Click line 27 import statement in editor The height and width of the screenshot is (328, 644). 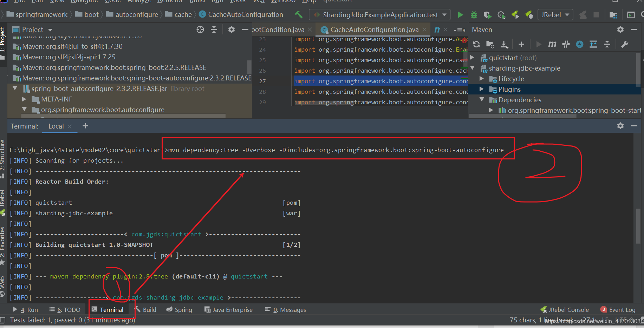pyautogui.click(x=381, y=81)
